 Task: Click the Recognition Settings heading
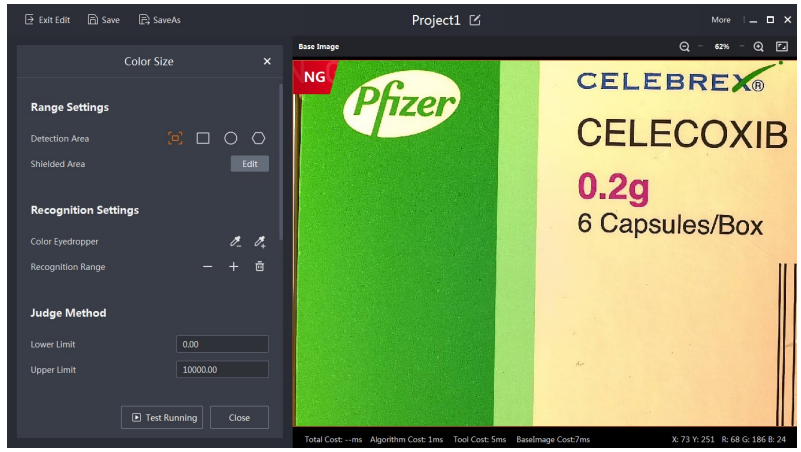tap(85, 210)
